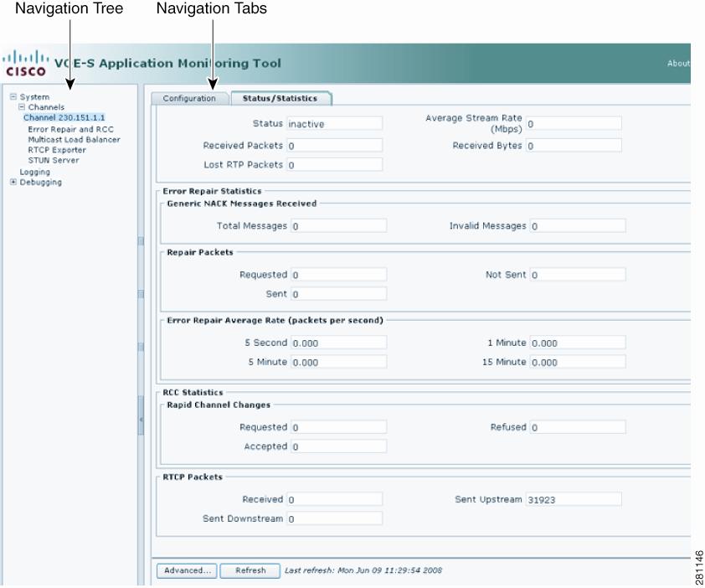Switch to the Status/Statistics tab
This screenshot has width=705, height=588.
click(280, 99)
